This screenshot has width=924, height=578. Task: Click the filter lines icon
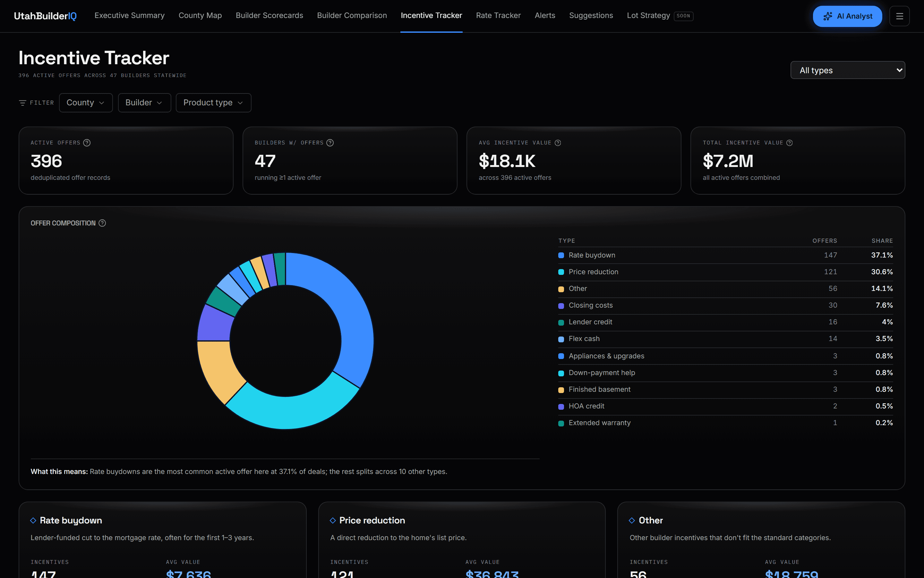click(22, 103)
